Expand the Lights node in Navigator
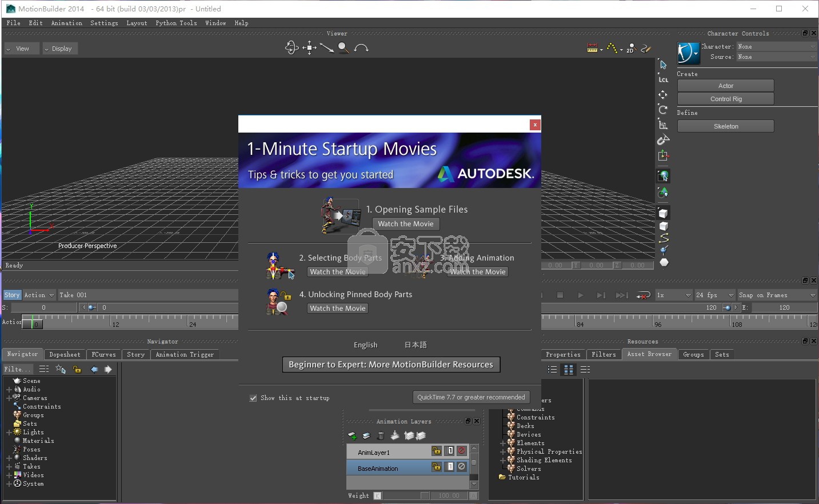Viewport: 819px width, 504px height. (x=9, y=433)
